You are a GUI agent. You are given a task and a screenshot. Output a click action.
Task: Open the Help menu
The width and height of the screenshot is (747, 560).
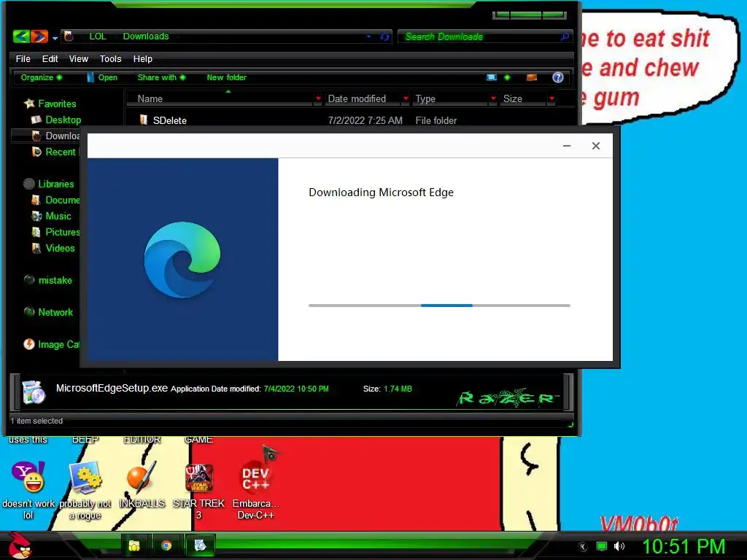[142, 58]
